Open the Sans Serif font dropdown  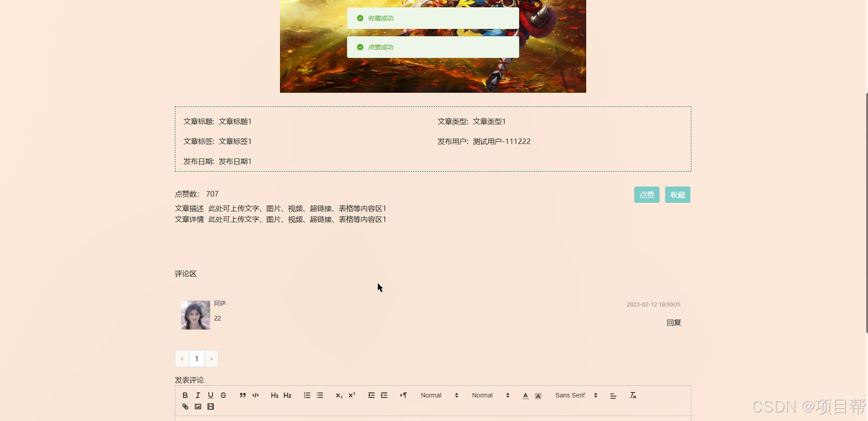576,395
